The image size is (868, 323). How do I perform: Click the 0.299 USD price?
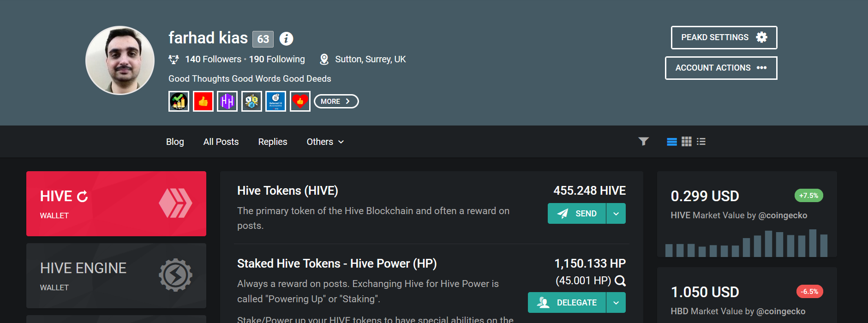[705, 196]
